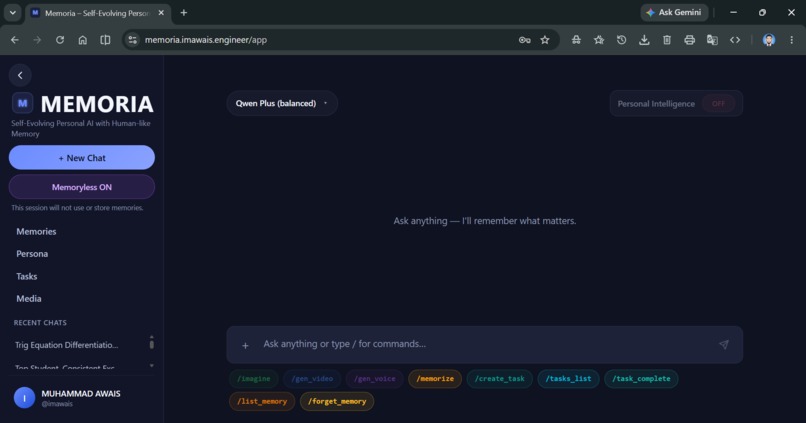Click the user avatar circle
This screenshot has width=806, height=423.
point(24,398)
